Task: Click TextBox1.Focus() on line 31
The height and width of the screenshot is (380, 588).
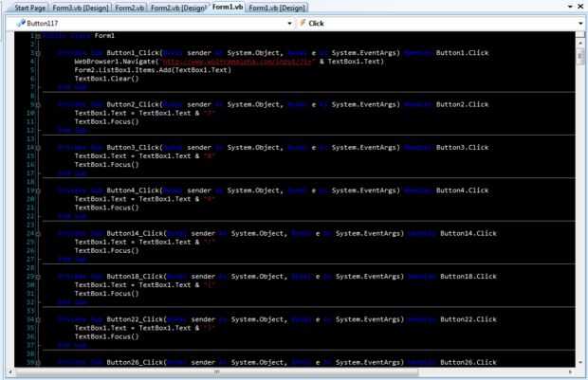Action: point(106,294)
